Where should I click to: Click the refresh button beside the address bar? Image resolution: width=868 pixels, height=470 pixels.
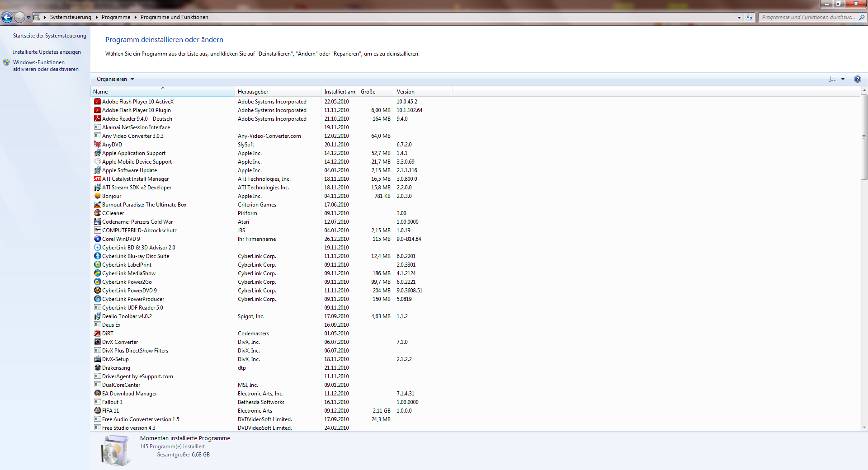[750, 17]
